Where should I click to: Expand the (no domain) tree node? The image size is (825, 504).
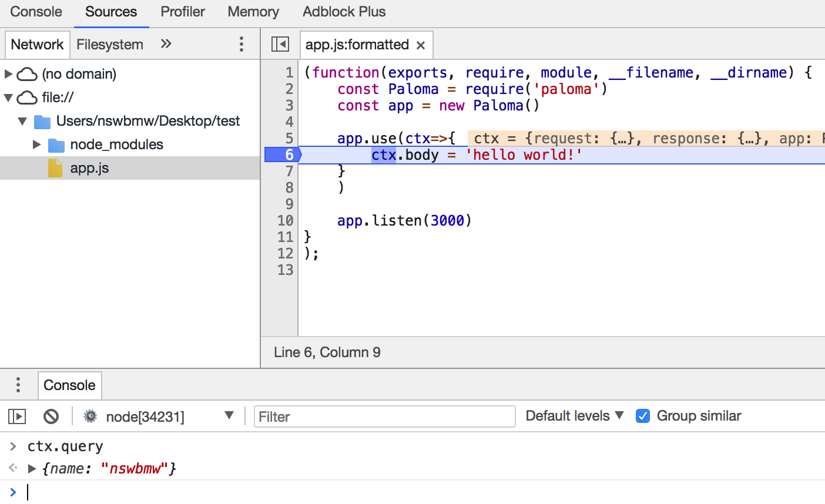pos(8,74)
